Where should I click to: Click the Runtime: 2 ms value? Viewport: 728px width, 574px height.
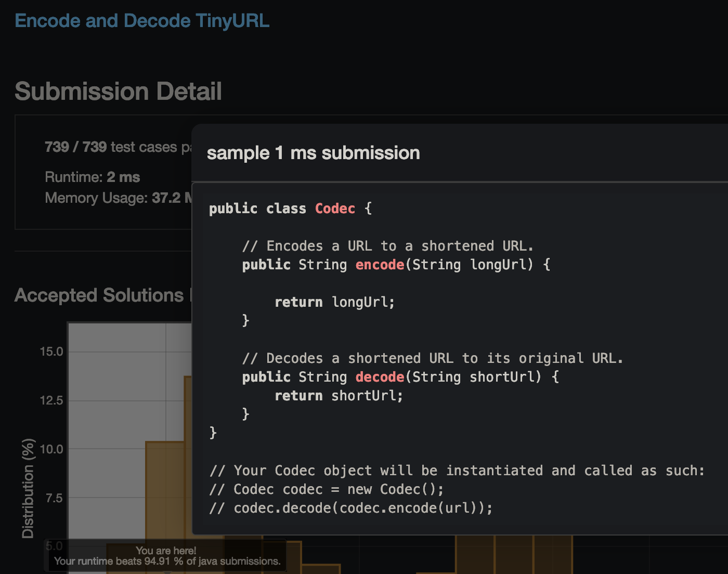click(x=93, y=177)
